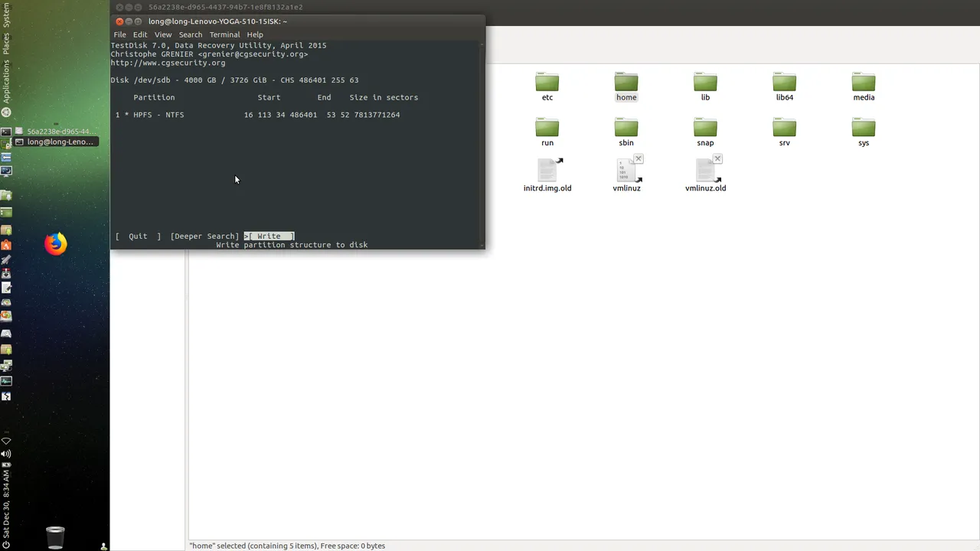Click the HPFS - NTFS partition row
This screenshot has width=980, height=551.
point(258,115)
